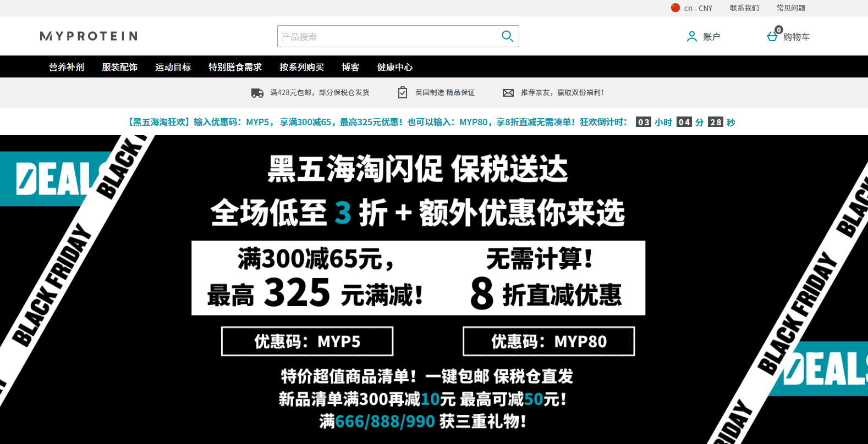The width and height of the screenshot is (868, 444).
Task: Open the 联系我们 link
Action: tap(744, 8)
